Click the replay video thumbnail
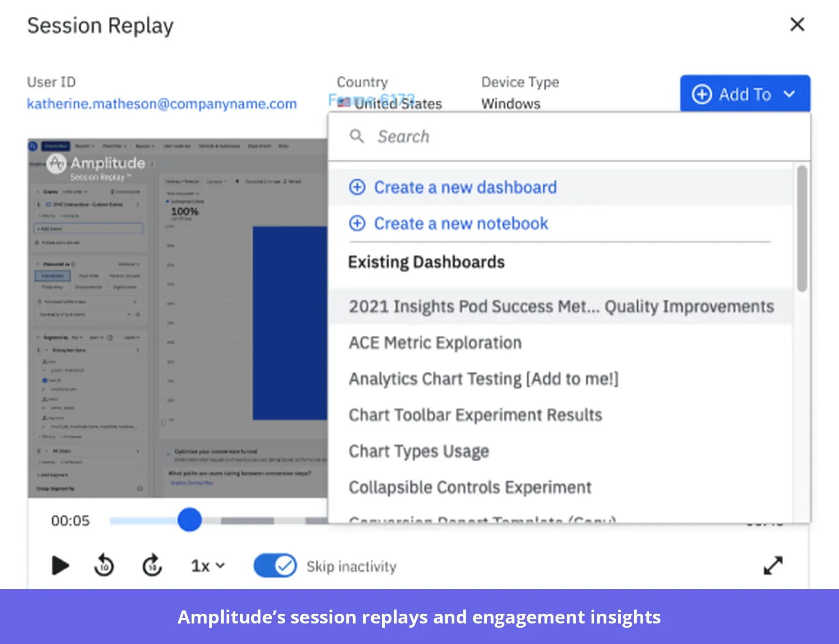The image size is (839, 644). click(178, 318)
